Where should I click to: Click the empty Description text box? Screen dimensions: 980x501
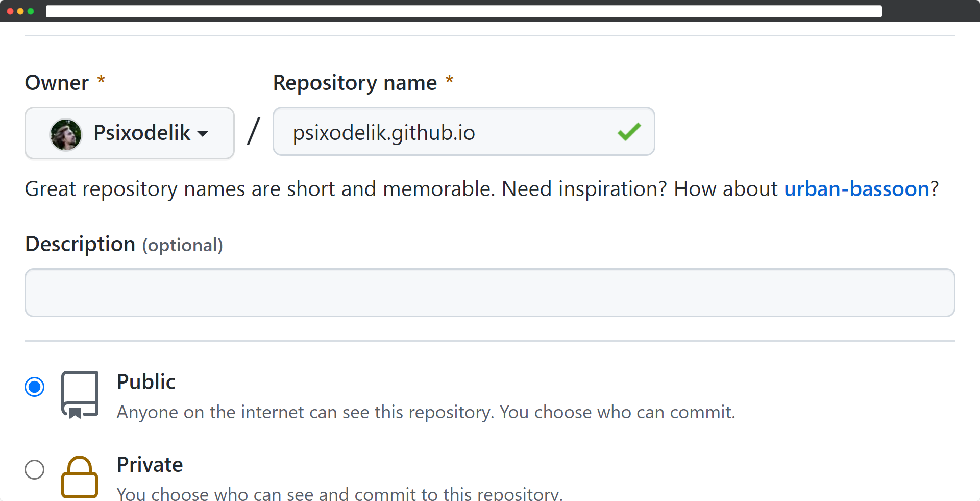[489, 292]
